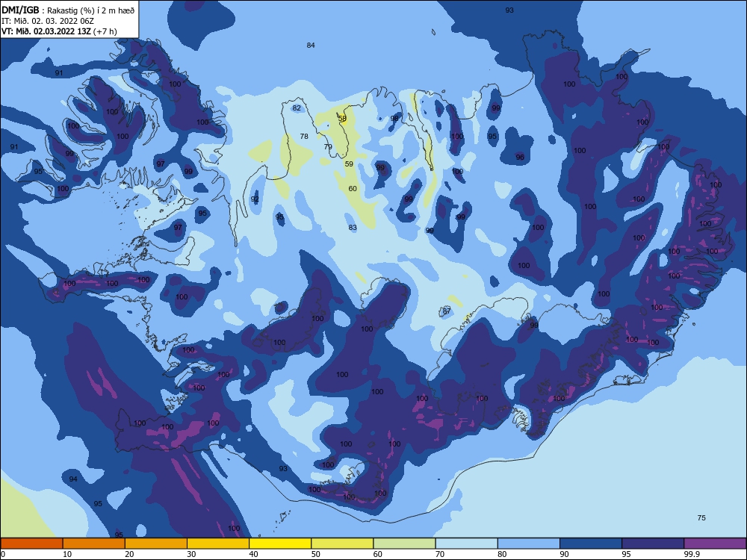This screenshot has width=747, height=560.
Task: Click the legend tick label 40
Action: coord(254,554)
